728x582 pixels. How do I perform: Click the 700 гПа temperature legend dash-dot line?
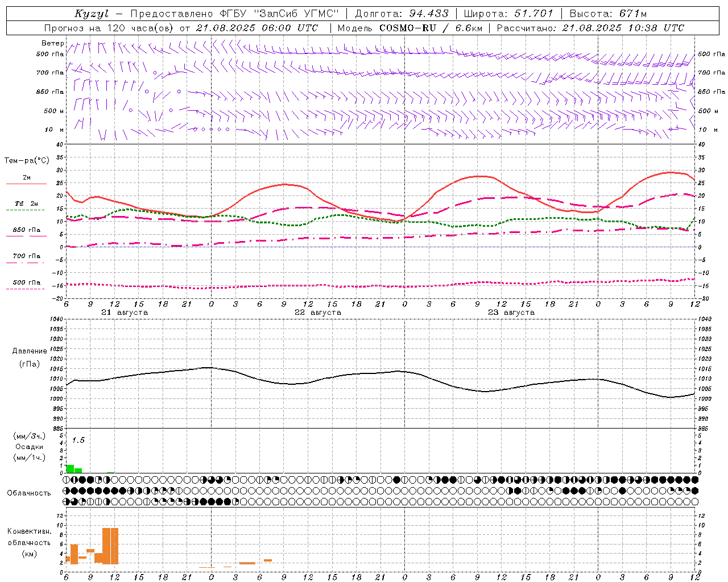tap(25, 263)
